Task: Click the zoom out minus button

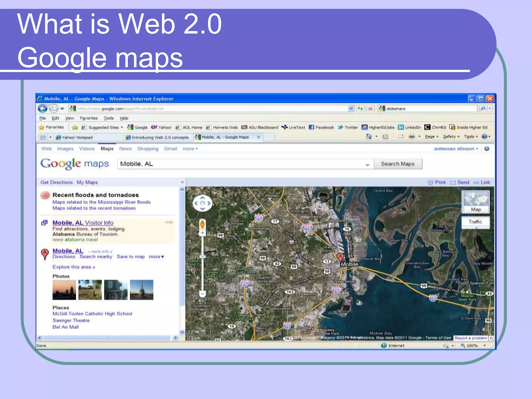Action: pyautogui.click(x=202, y=294)
